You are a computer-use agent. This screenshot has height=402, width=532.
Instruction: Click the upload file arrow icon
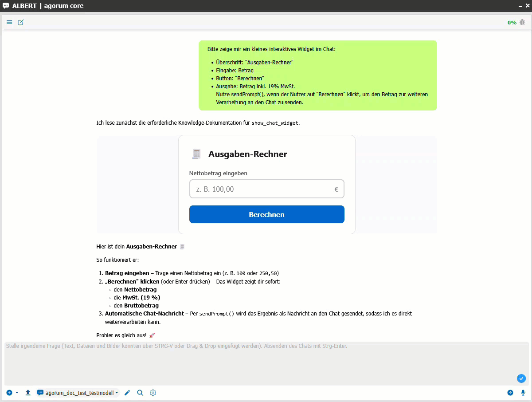(28, 393)
